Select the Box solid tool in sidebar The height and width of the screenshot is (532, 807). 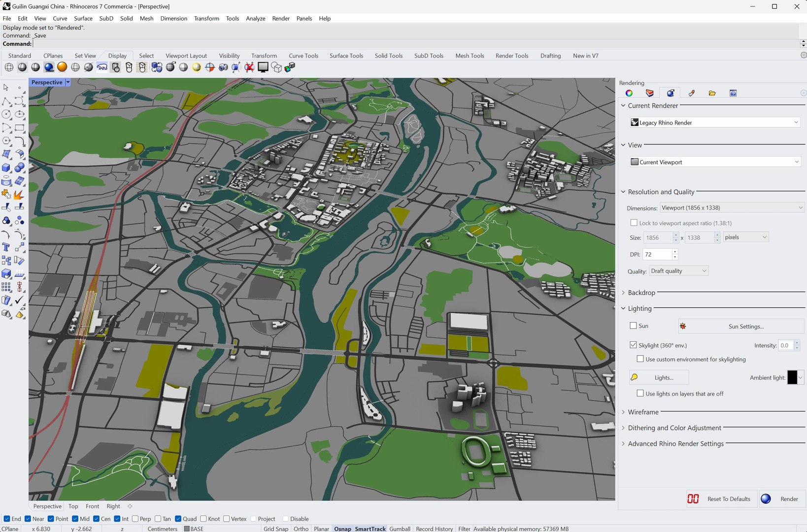[x=6, y=167]
